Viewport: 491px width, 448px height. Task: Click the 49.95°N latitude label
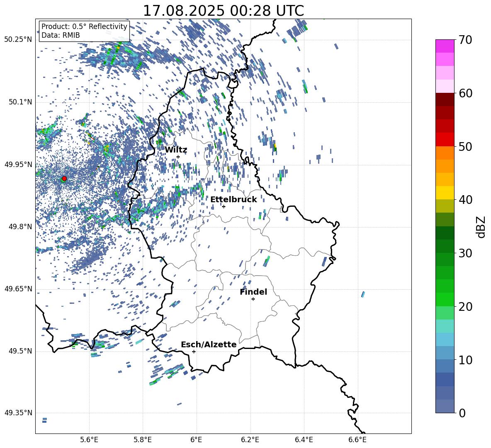tap(18, 164)
